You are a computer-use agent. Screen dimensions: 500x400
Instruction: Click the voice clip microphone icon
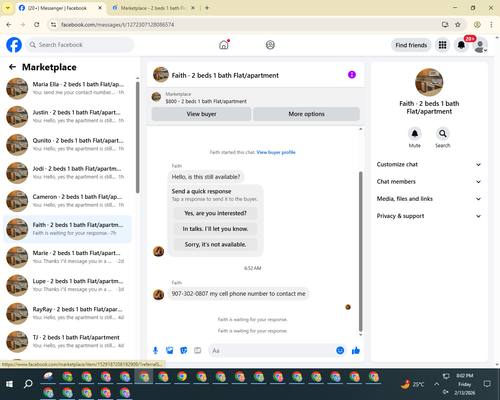(155, 350)
